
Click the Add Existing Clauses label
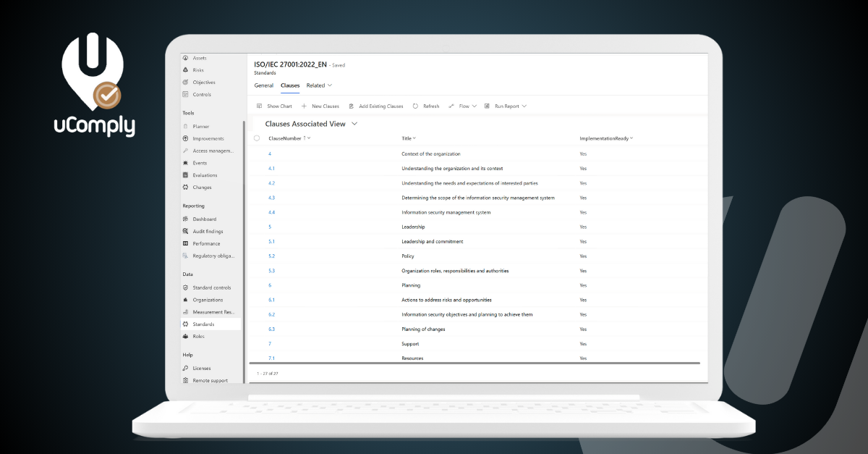tap(381, 106)
